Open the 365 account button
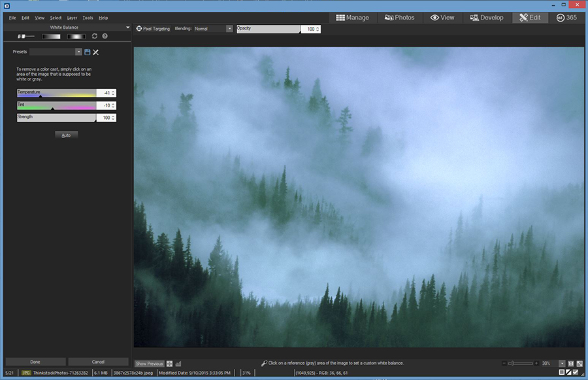Image resolution: width=588 pixels, height=380 pixels. 566,18
